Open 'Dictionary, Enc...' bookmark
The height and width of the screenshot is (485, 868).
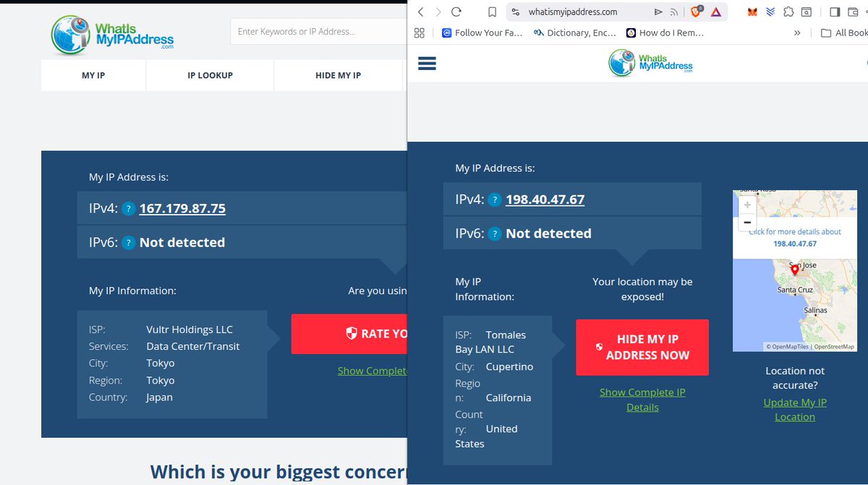[575, 33]
